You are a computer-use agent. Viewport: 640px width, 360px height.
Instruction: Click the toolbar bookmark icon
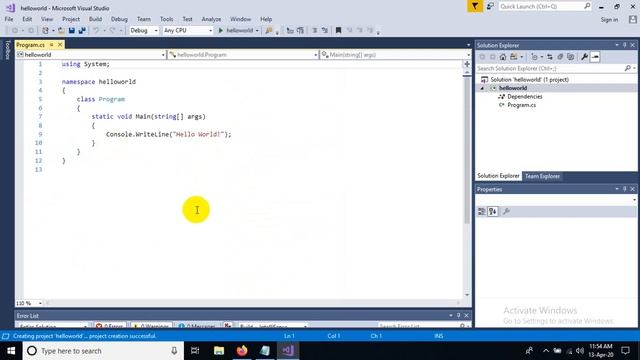(x=338, y=31)
